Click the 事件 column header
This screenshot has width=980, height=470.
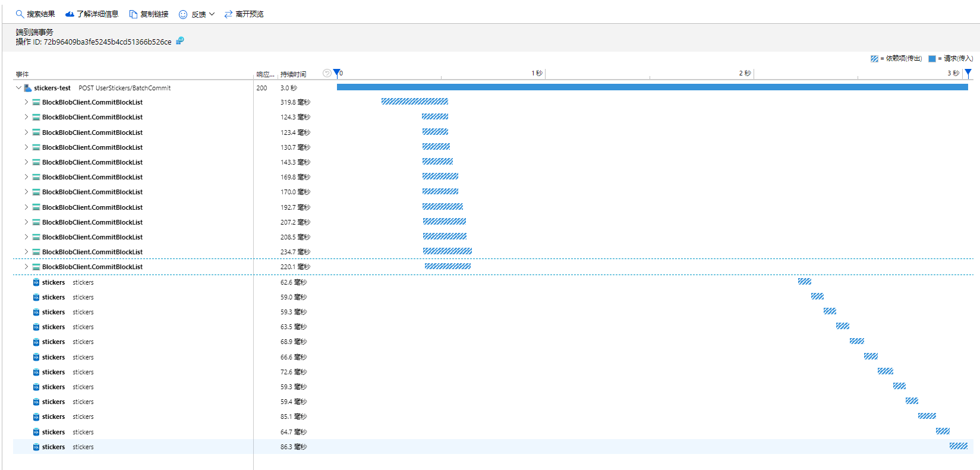(x=22, y=74)
